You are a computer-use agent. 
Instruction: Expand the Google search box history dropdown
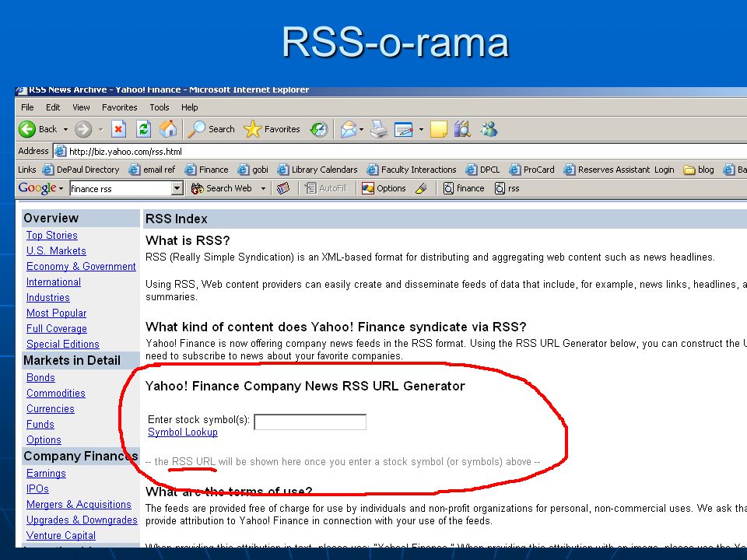pyautogui.click(x=177, y=188)
